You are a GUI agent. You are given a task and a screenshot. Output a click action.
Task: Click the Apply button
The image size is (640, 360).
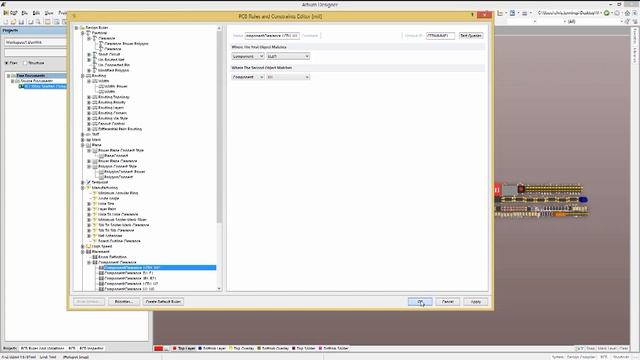coord(476,302)
